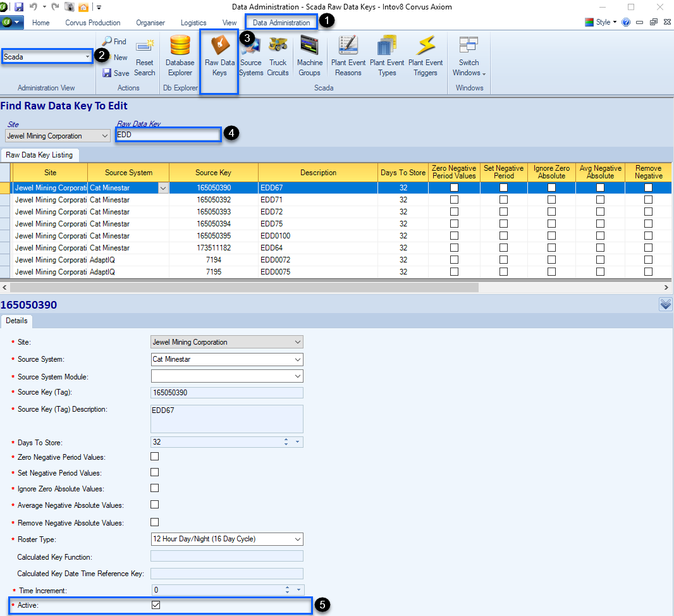The width and height of the screenshot is (674, 616).
Task: Open Source Systems administration
Action: tap(251, 57)
